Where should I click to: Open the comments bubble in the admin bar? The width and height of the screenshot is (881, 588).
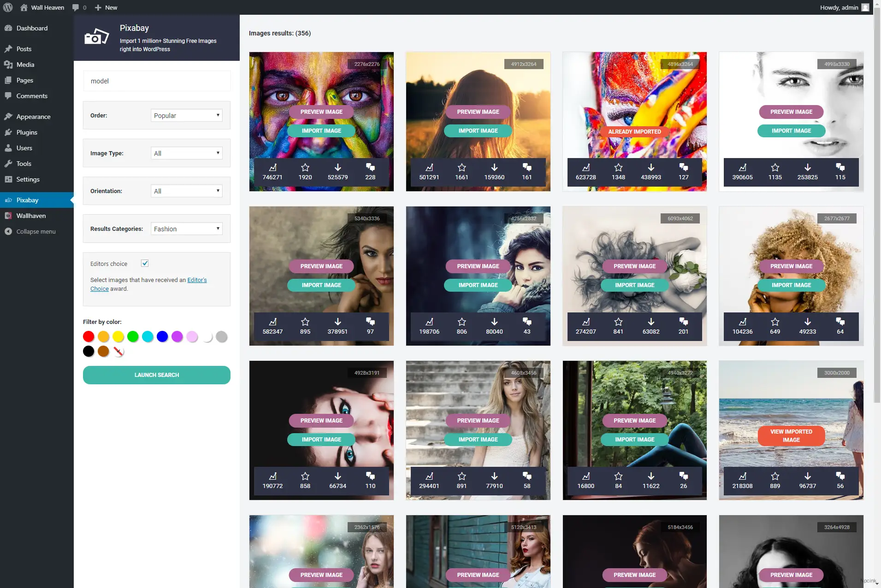76,7
